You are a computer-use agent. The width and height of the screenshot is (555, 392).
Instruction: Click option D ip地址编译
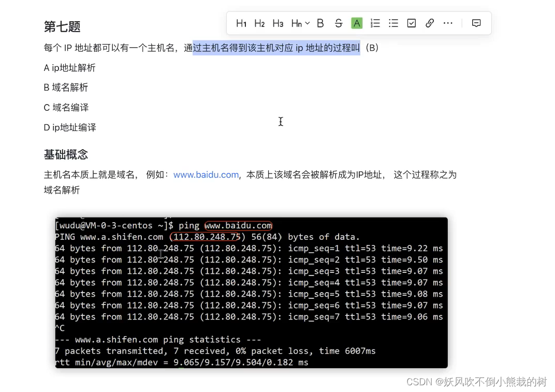pyautogui.click(x=70, y=127)
